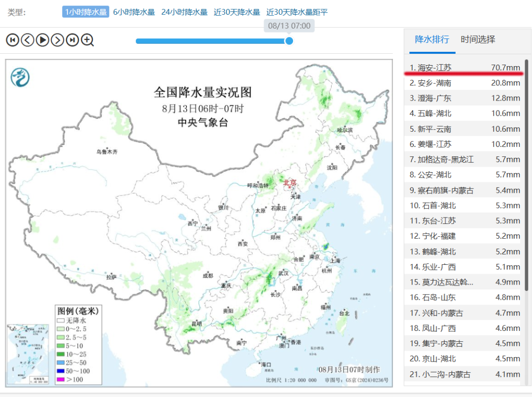The height and width of the screenshot is (397, 532).
Task: Click the 中央气象台 label on map
Action: (x=203, y=123)
